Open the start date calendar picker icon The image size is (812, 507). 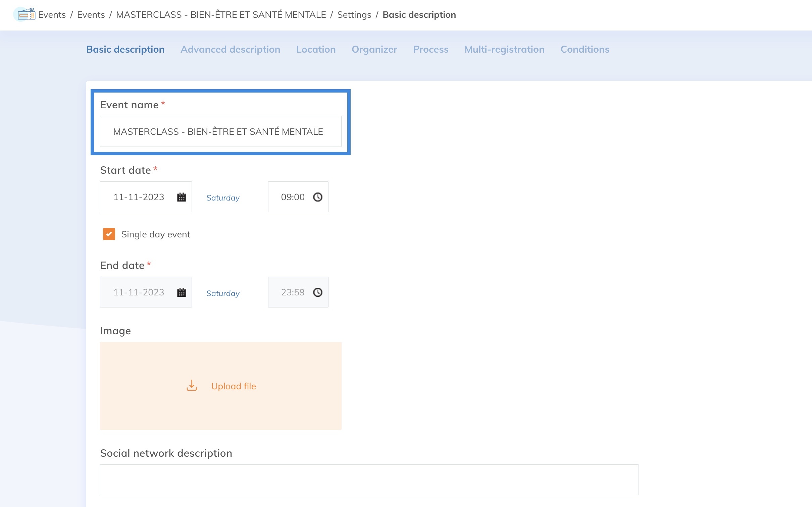click(x=182, y=197)
